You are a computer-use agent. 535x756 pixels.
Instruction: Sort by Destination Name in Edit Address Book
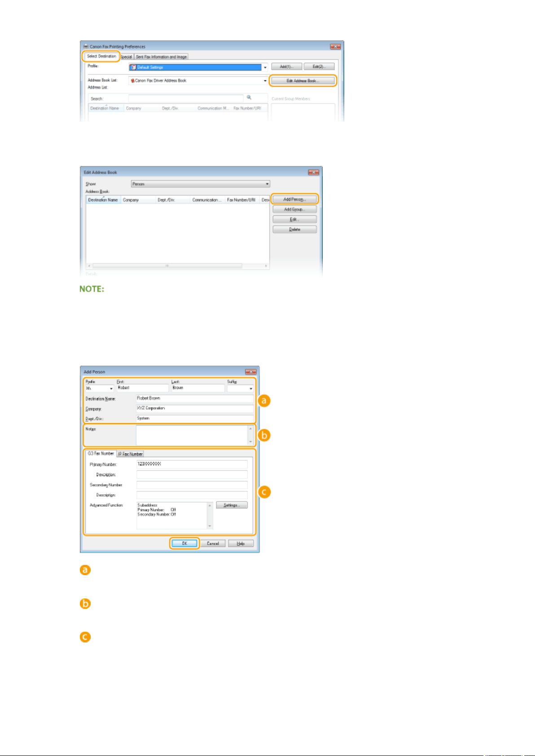(103, 200)
